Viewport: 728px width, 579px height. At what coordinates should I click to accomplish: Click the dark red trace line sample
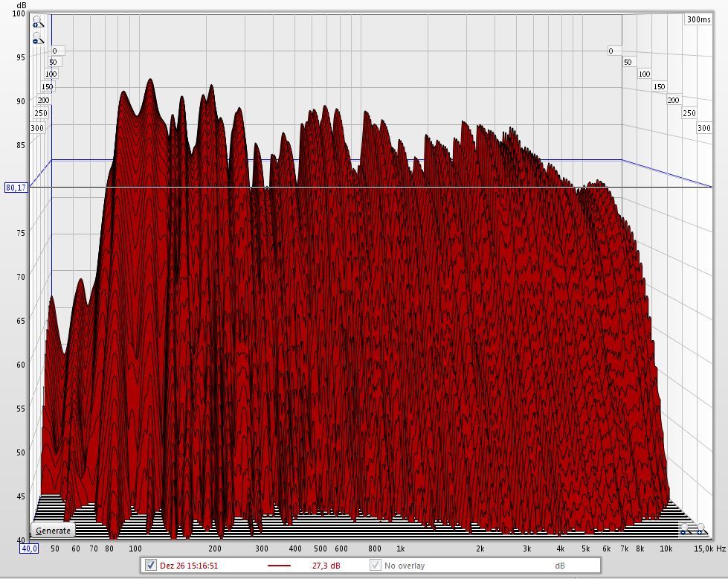coord(279,566)
